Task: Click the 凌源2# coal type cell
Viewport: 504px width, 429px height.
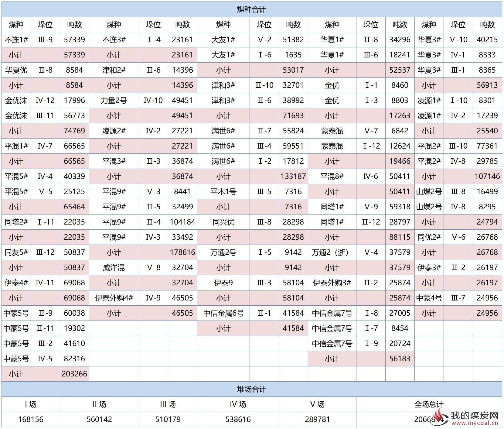Action: coord(114,131)
